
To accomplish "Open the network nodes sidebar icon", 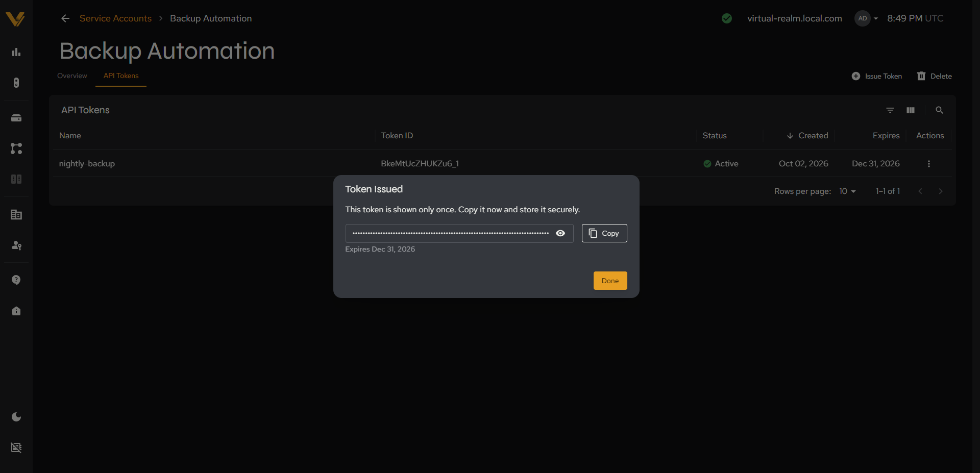I will (16, 148).
